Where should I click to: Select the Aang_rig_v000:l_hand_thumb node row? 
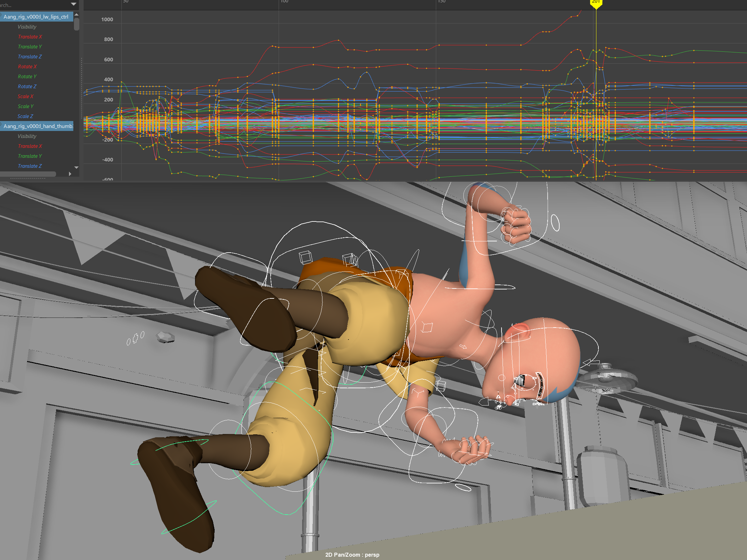click(36, 126)
